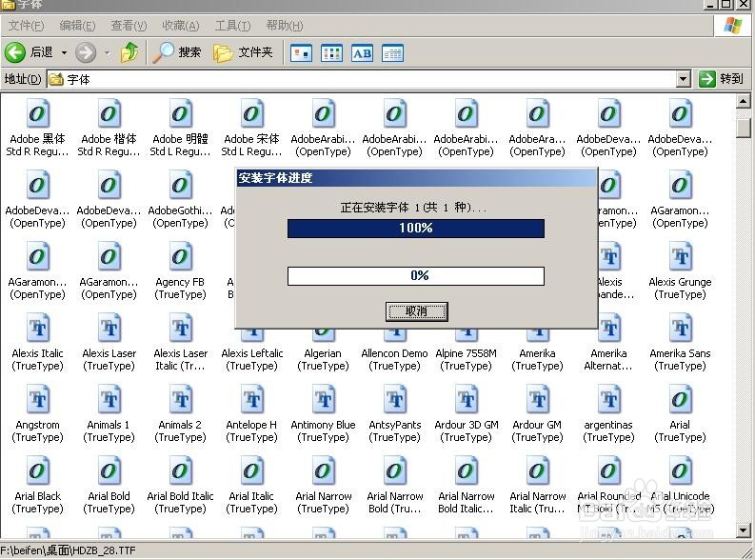The height and width of the screenshot is (560, 755).
Task: Open the View (查看) menu
Action: tap(129, 26)
